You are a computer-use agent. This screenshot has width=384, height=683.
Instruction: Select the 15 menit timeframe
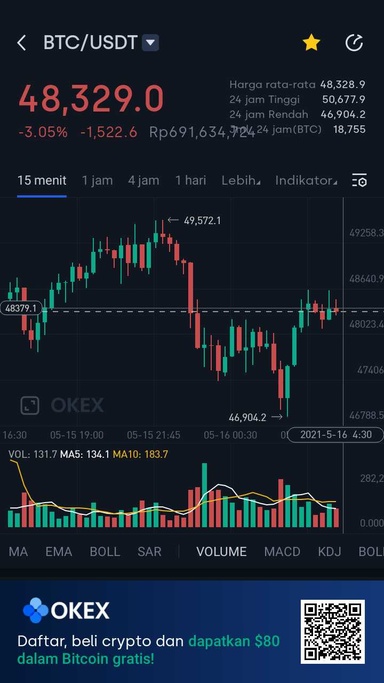click(x=42, y=180)
